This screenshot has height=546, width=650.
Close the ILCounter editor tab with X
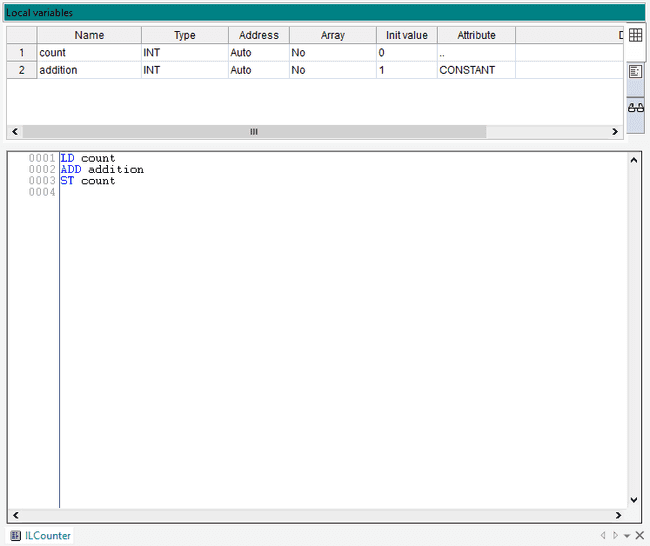[x=639, y=536]
